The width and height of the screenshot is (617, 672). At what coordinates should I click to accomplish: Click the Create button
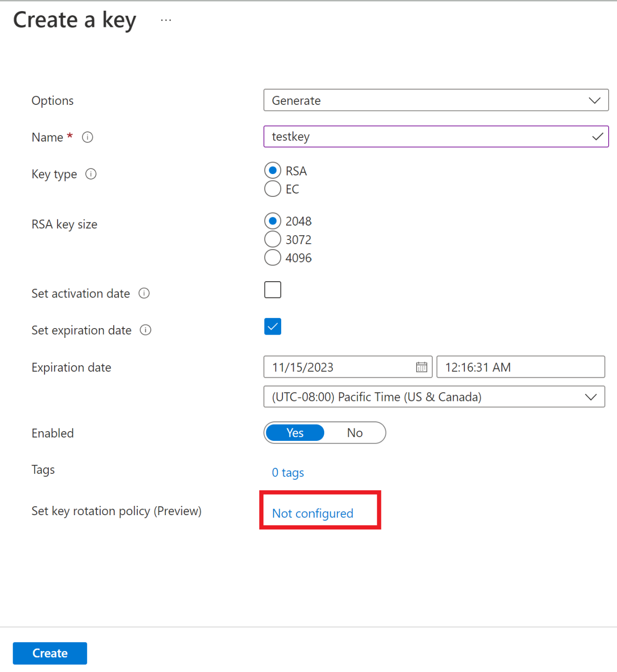50,653
